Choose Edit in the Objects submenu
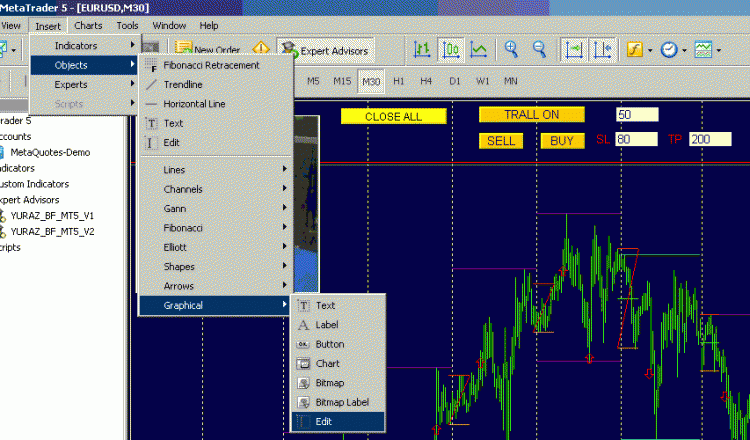The height and width of the screenshot is (440, 750). tap(216, 143)
